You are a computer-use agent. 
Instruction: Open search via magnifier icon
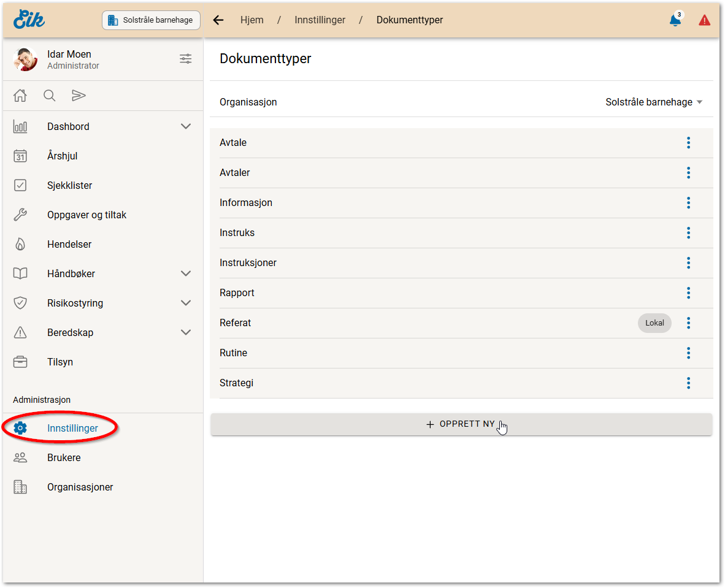(x=50, y=96)
